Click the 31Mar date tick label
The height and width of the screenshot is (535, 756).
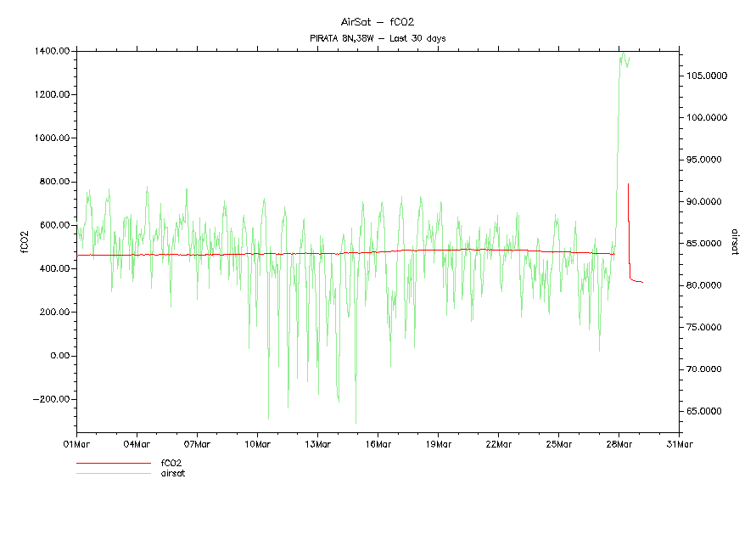tap(679, 443)
